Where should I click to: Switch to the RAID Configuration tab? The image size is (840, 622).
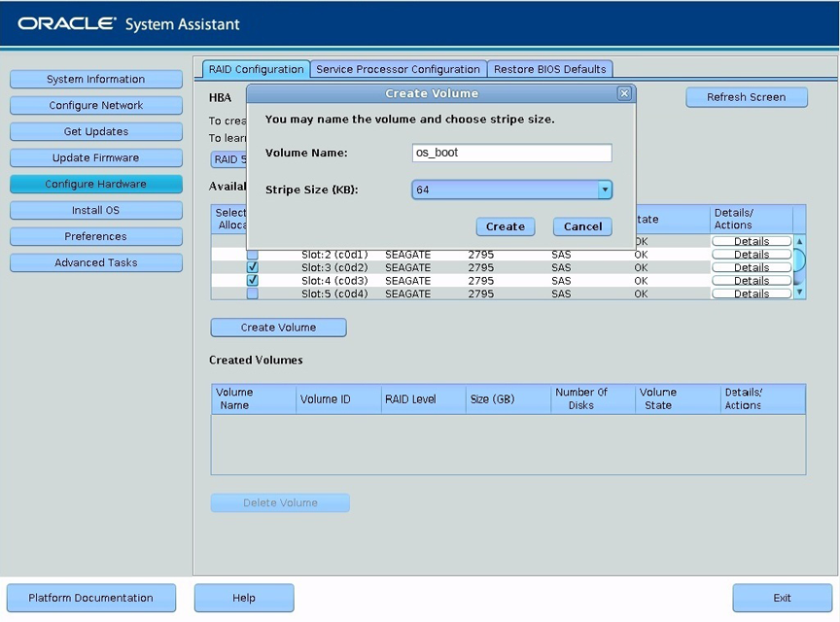(256, 70)
